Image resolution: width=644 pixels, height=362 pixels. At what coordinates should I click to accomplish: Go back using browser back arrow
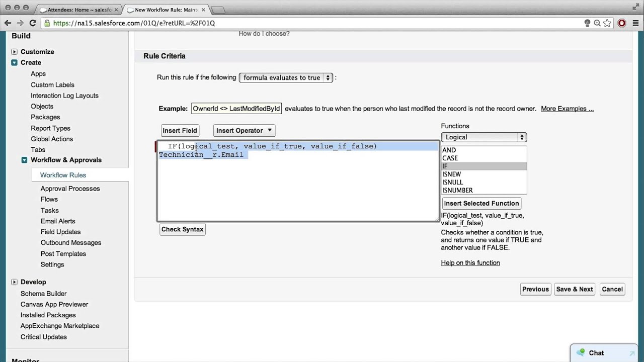tap(8, 23)
